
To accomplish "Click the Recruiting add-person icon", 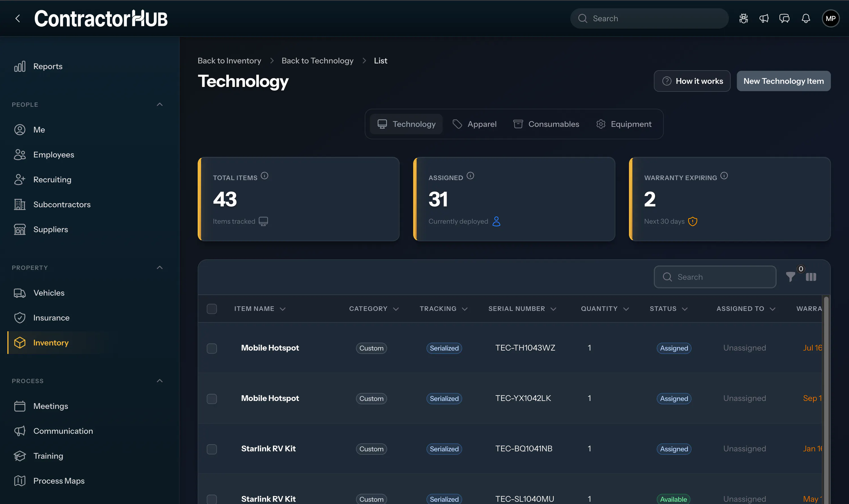I will click(x=20, y=180).
